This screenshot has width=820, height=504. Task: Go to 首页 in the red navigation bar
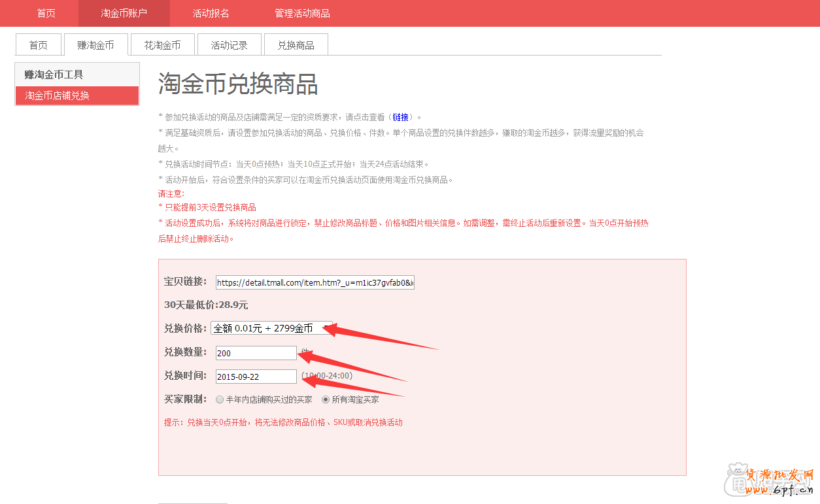[46, 13]
